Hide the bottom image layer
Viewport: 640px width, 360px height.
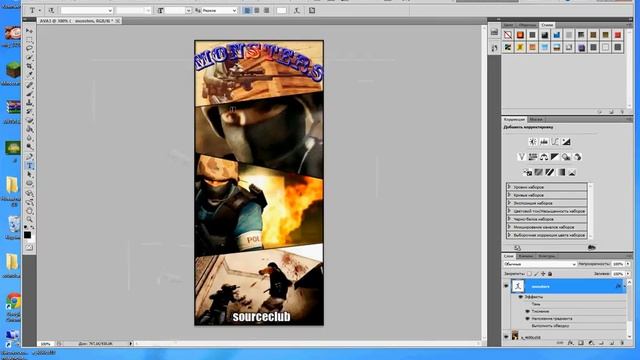506,337
